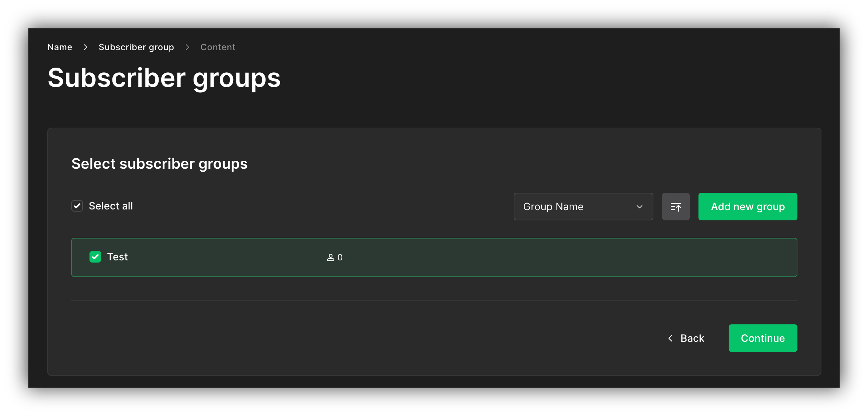Go to the Name breadcrumb step

pos(59,47)
